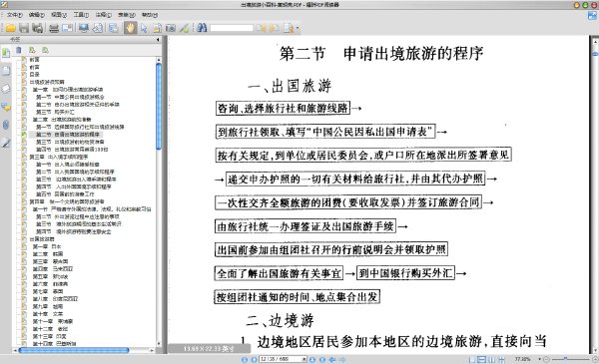Screen dimensions: 599x364
Task: Go to next page button
Action: pos(312,359)
